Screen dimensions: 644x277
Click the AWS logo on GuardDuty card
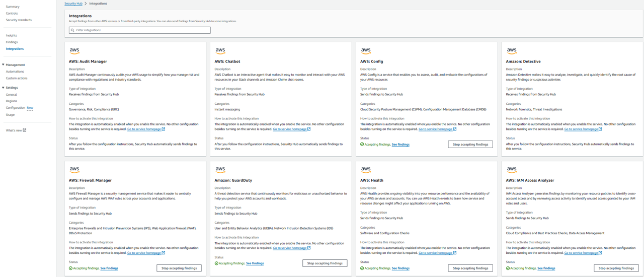pyautogui.click(x=220, y=170)
